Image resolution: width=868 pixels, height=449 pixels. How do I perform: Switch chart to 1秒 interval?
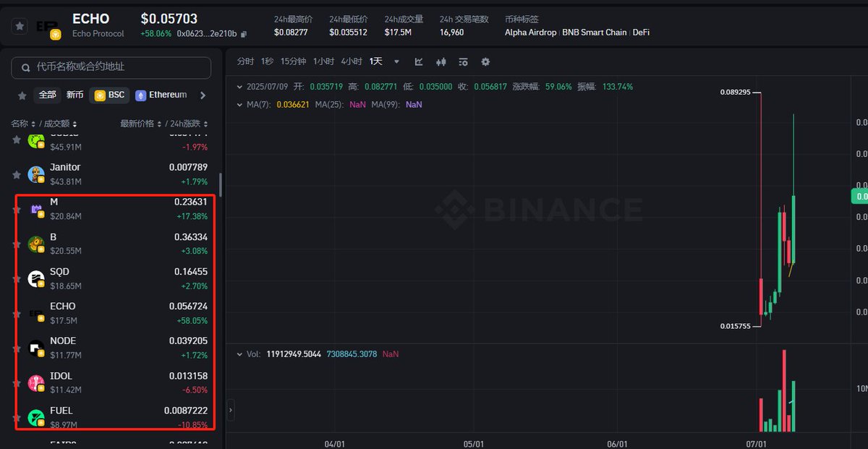(x=268, y=62)
